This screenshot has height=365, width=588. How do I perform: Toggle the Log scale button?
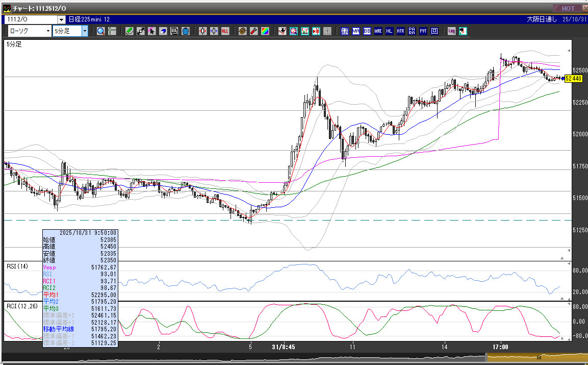pos(451,31)
